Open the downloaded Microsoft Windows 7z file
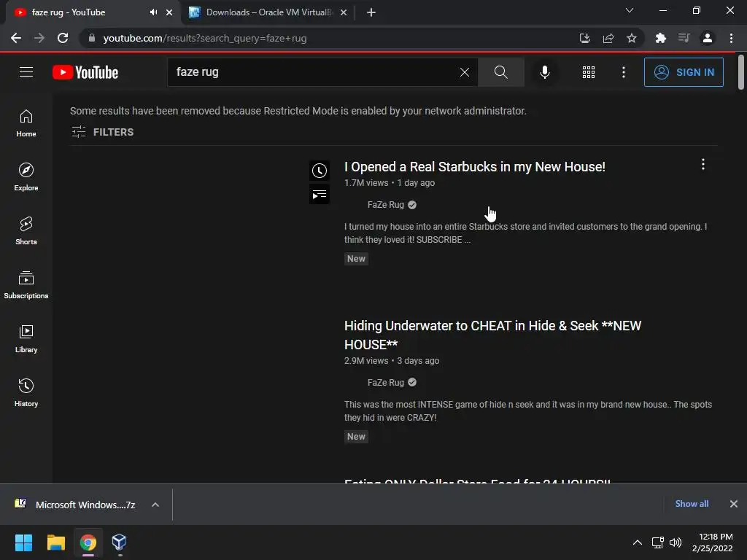The image size is (747, 560). click(x=75, y=505)
